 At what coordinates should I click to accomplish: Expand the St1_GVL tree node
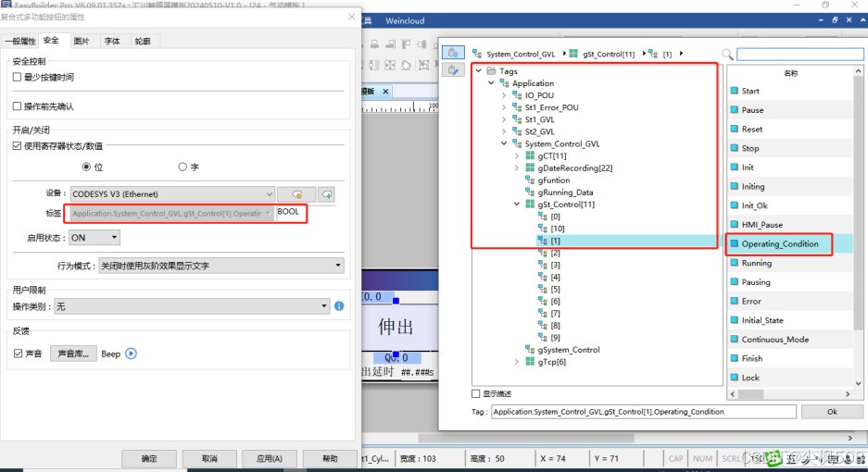(504, 119)
